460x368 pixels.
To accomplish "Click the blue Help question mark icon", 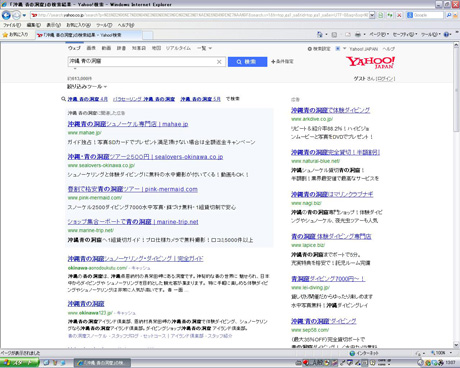I will pyautogui.click(x=447, y=34).
